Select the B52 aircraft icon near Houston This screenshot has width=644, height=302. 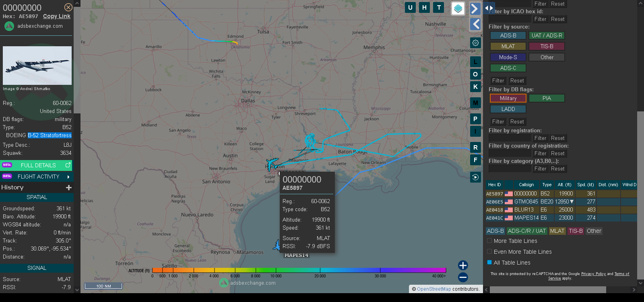click(x=272, y=163)
